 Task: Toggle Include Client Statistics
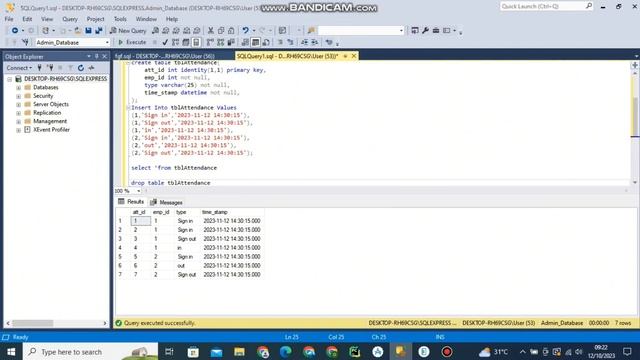click(231, 42)
